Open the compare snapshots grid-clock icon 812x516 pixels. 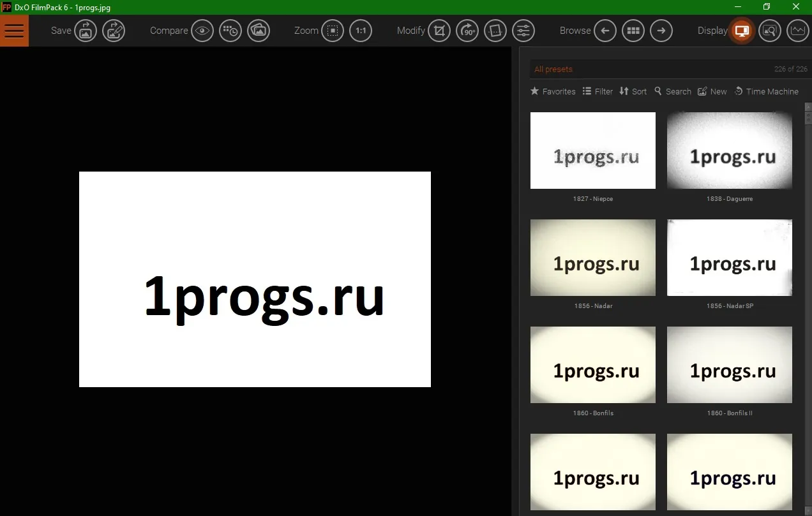(x=230, y=31)
